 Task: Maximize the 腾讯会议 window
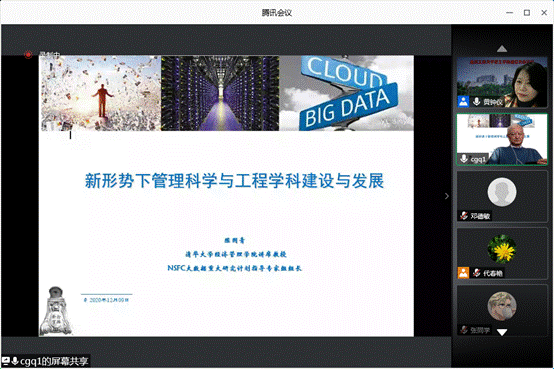[527, 13]
